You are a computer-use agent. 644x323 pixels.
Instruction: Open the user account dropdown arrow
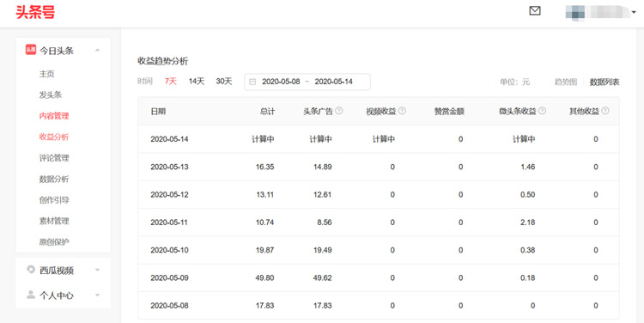[634, 12]
